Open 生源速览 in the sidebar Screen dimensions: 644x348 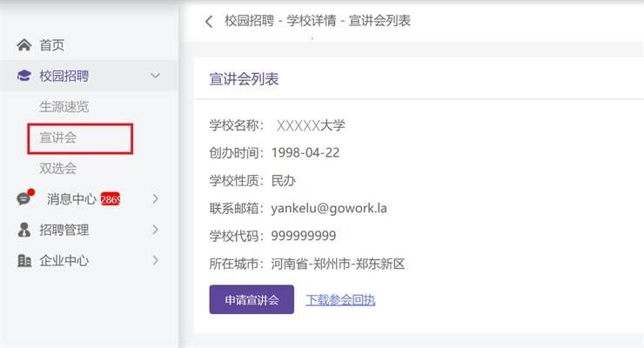(64, 107)
